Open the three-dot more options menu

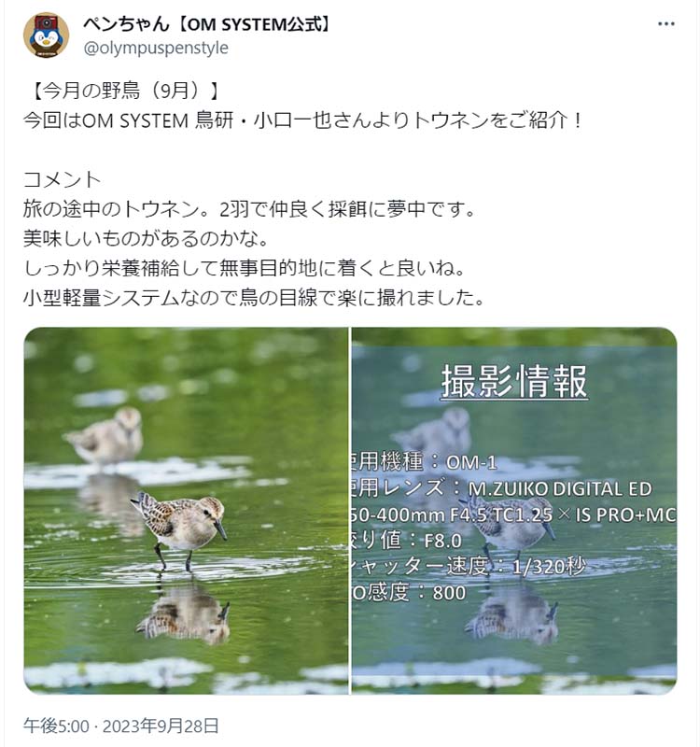[x=665, y=24]
